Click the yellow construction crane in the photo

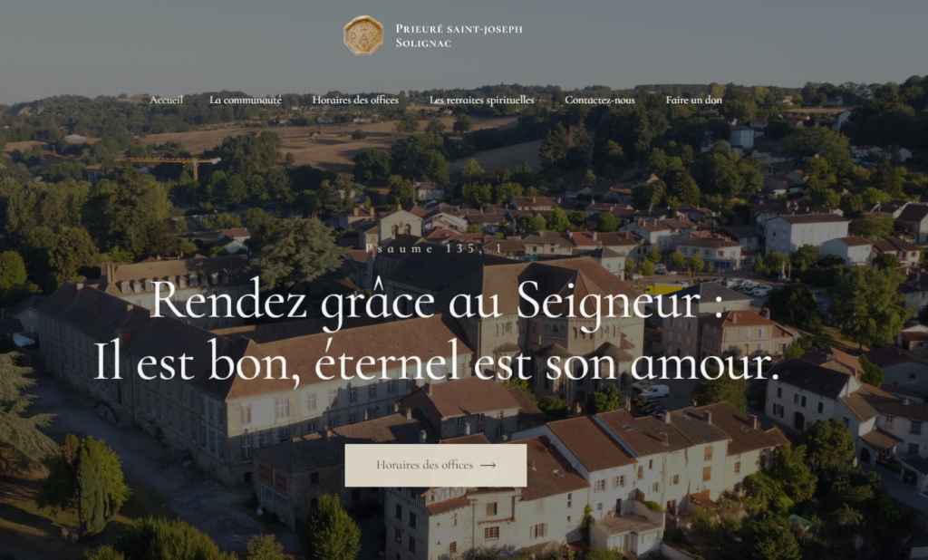point(169,165)
